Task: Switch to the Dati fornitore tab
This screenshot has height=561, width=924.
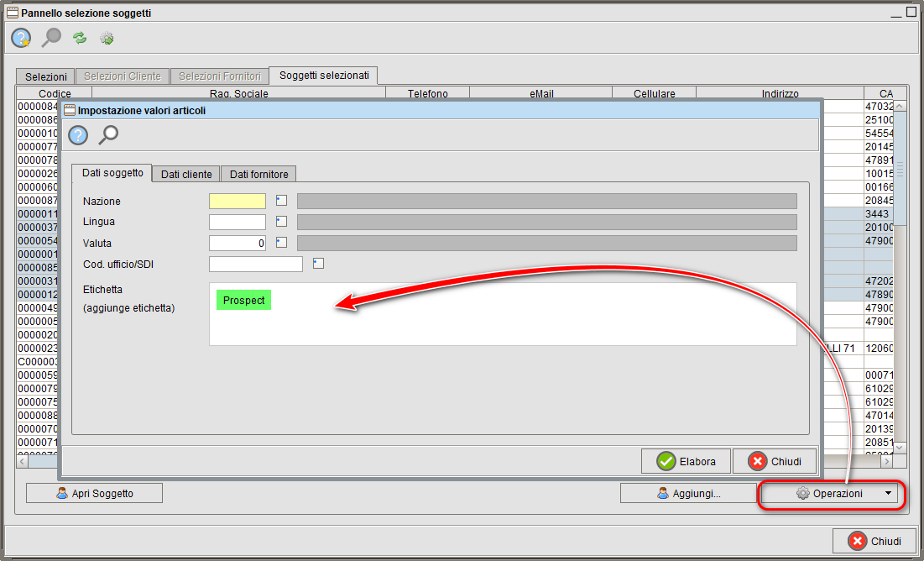Action: (x=258, y=174)
